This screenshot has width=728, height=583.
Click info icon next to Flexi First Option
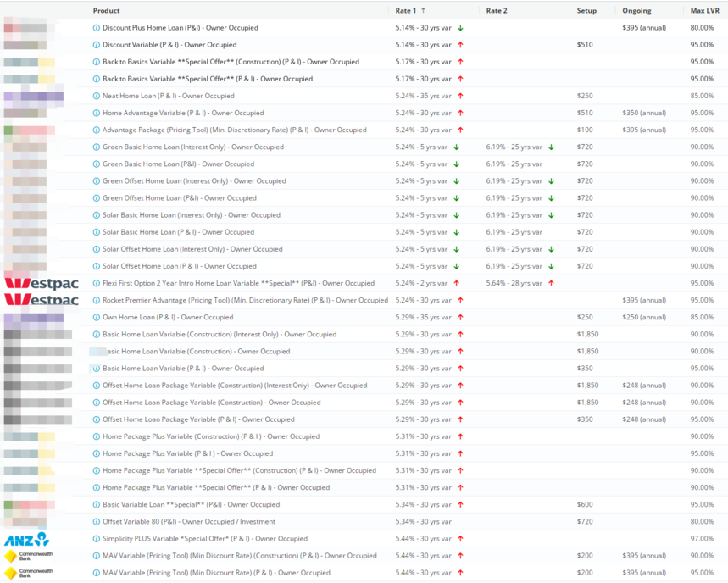(x=96, y=283)
